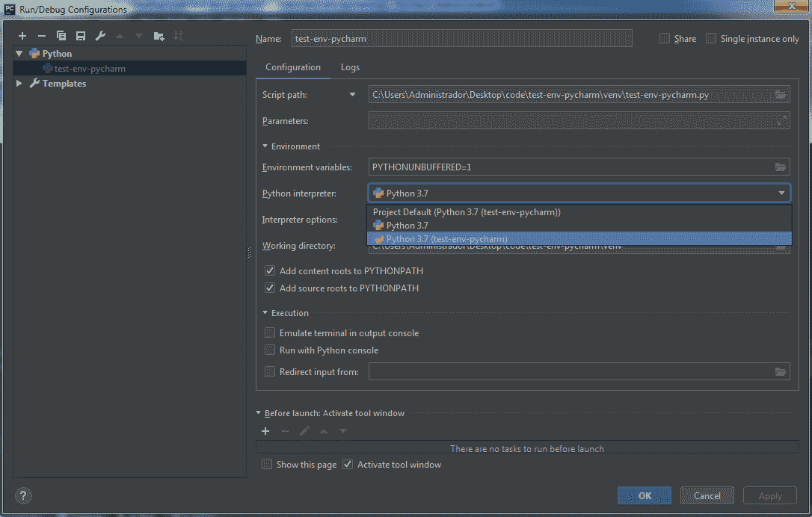Select Python 3.7 (test-env-pycharm) from interpreter list

pos(446,239)
